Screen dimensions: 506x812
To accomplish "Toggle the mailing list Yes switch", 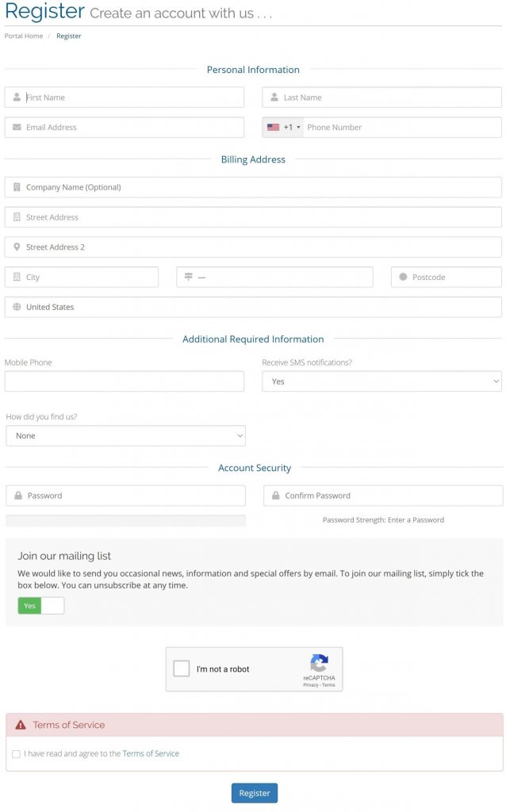I will coord(41,605).
